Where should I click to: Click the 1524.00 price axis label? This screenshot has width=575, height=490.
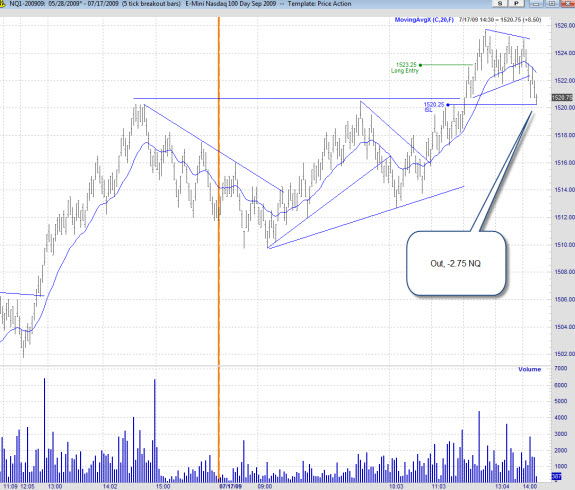click(564, 53)
